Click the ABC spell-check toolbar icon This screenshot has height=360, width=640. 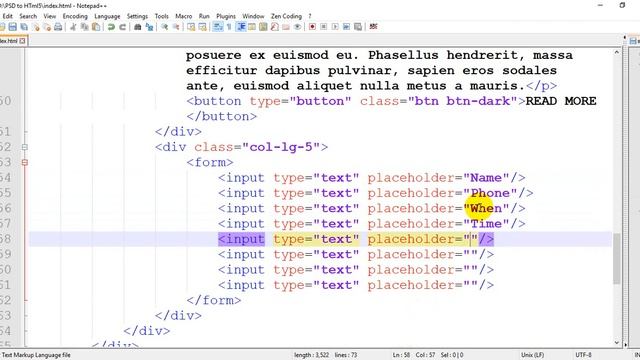[x=373, y=27]
